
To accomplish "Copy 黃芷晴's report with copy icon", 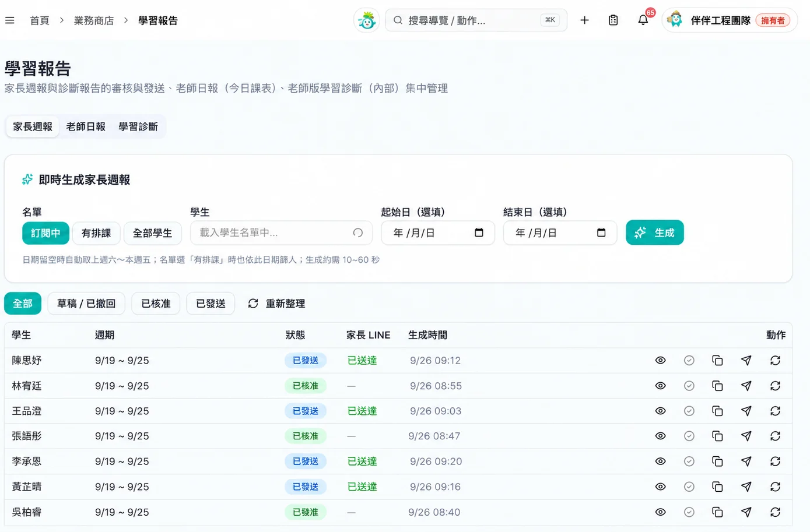I will coord(717,487).
